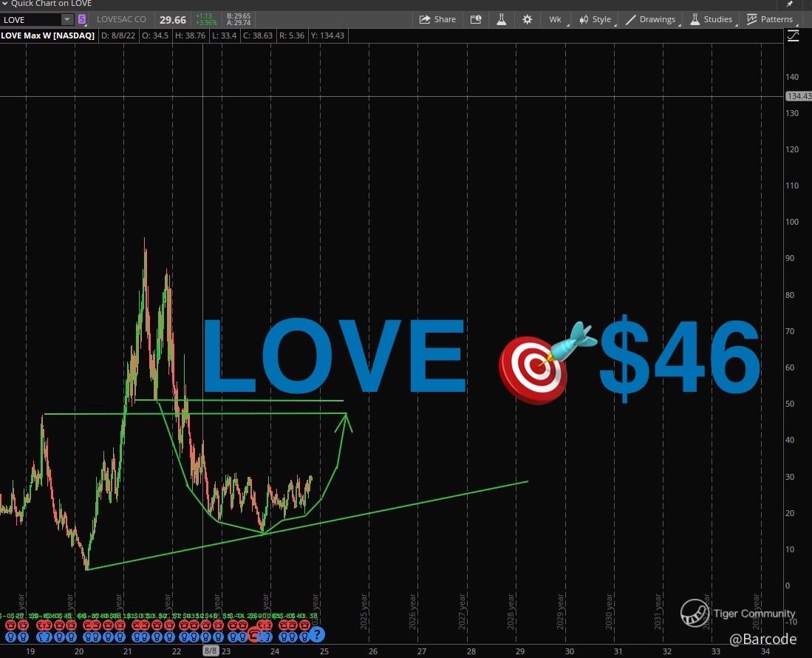This screenshot has width=812, height=658.
Task: Click the last price 29.66
Action: (x=172, y=20)
